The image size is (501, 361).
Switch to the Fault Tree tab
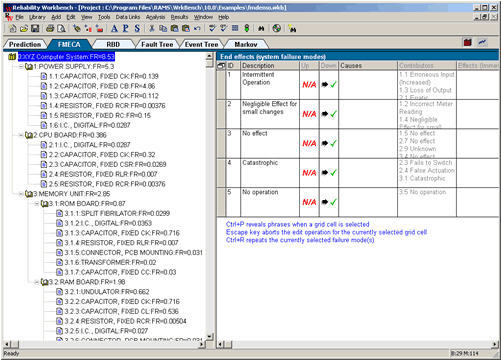[157, 44]
